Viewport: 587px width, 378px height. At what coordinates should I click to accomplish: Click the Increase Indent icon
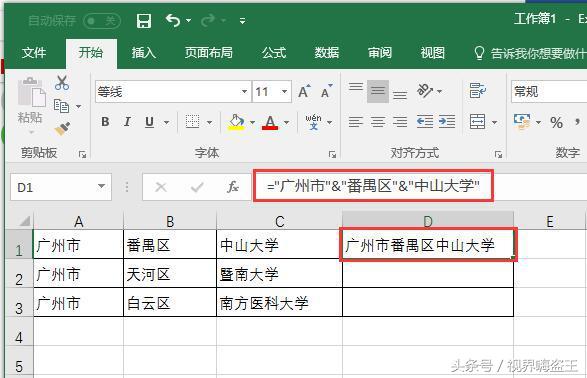[x=447, y=122]
